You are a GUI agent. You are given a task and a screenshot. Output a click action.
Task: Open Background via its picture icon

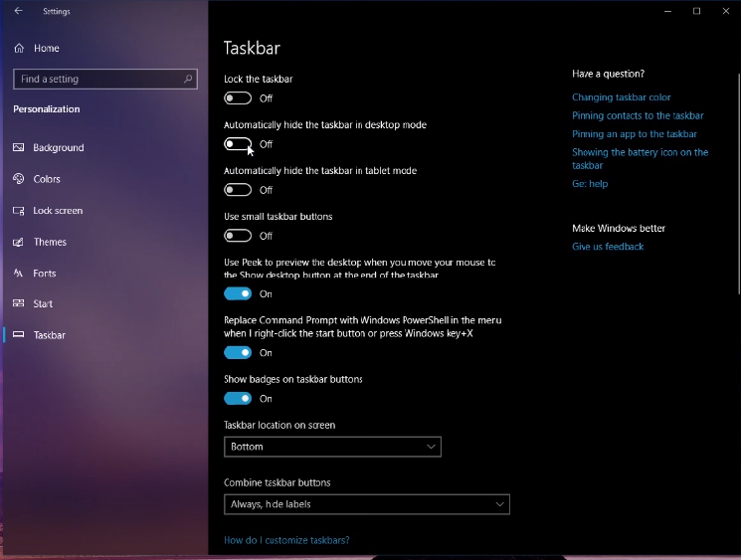[19, 147]
